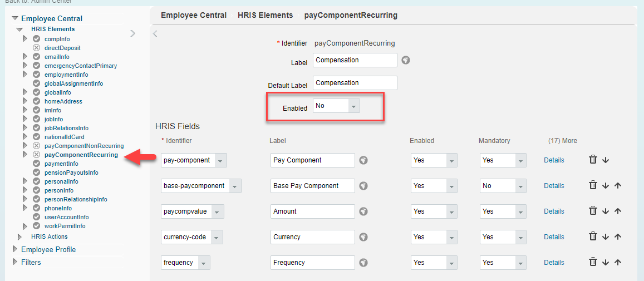
Task: Collapse the Employee Central section
Action: click(15, 18)
